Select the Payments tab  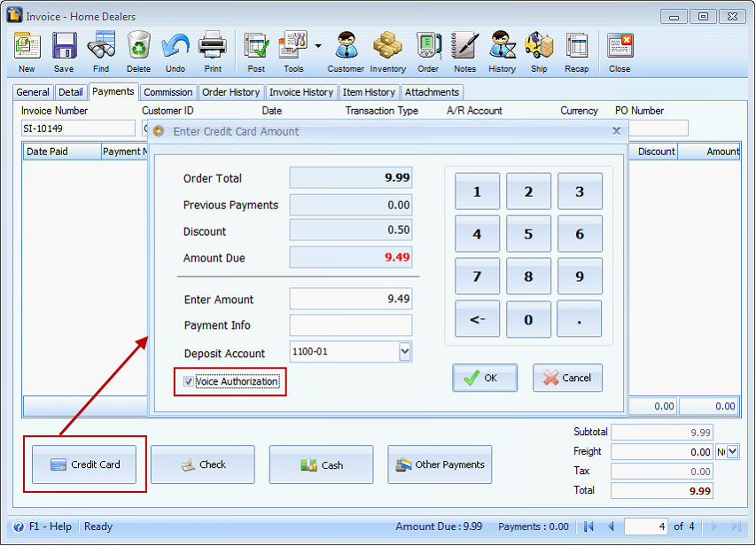tap(113, 91)
